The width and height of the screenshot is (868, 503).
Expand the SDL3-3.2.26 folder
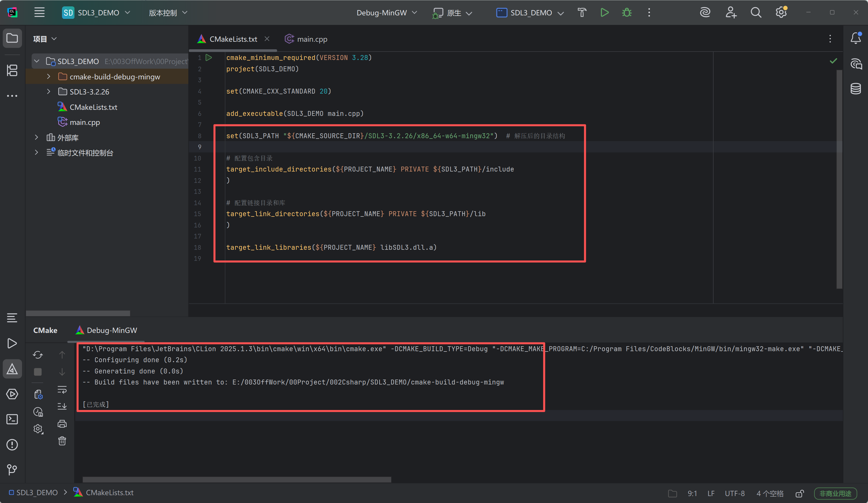49,92
